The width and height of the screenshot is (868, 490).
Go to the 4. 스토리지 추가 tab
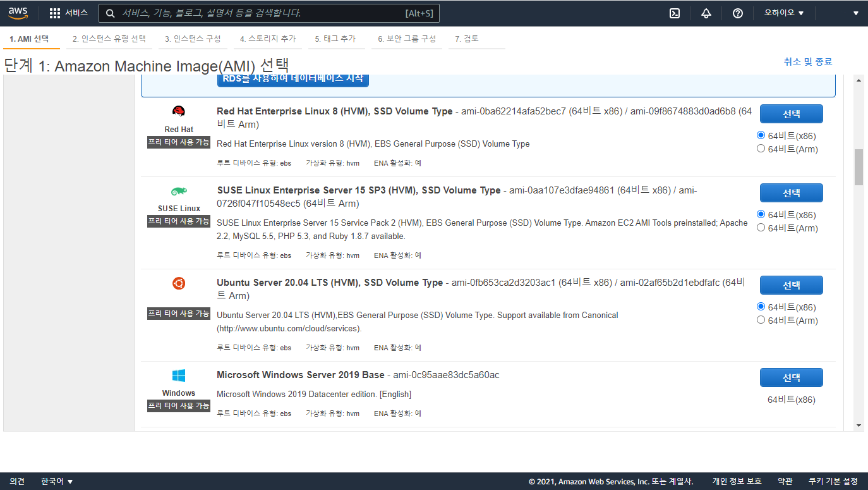tap(268, 39)
